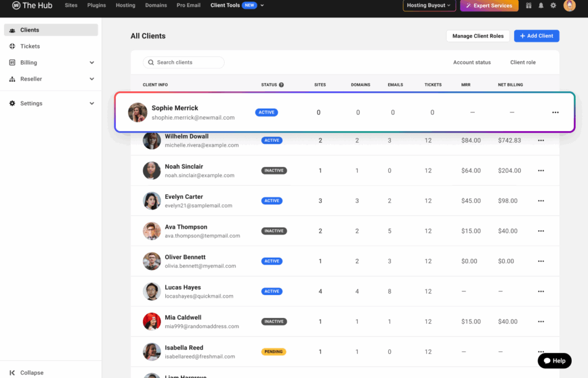
Task: Click the Add Client button
Action: click(536, 36)
